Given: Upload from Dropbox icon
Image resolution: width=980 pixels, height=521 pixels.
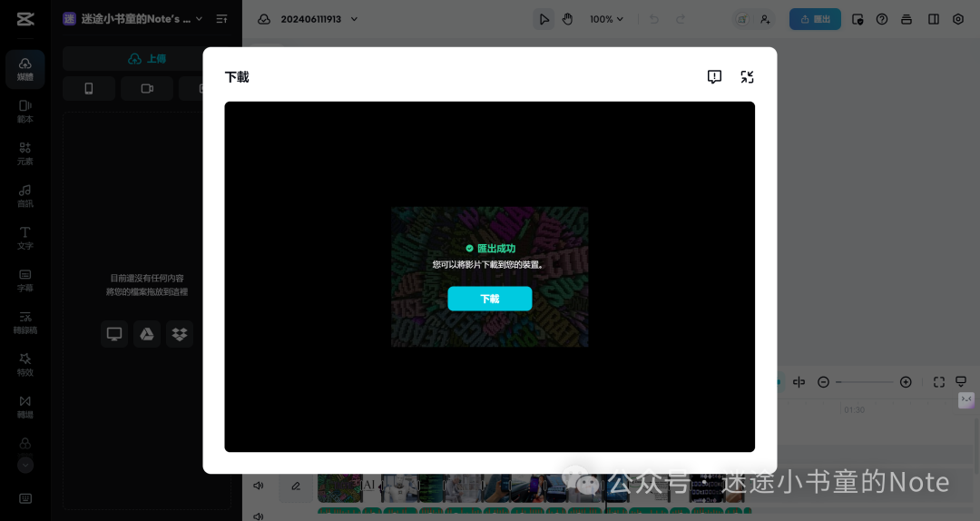Looking at the screenshot, I should point(180,334).
